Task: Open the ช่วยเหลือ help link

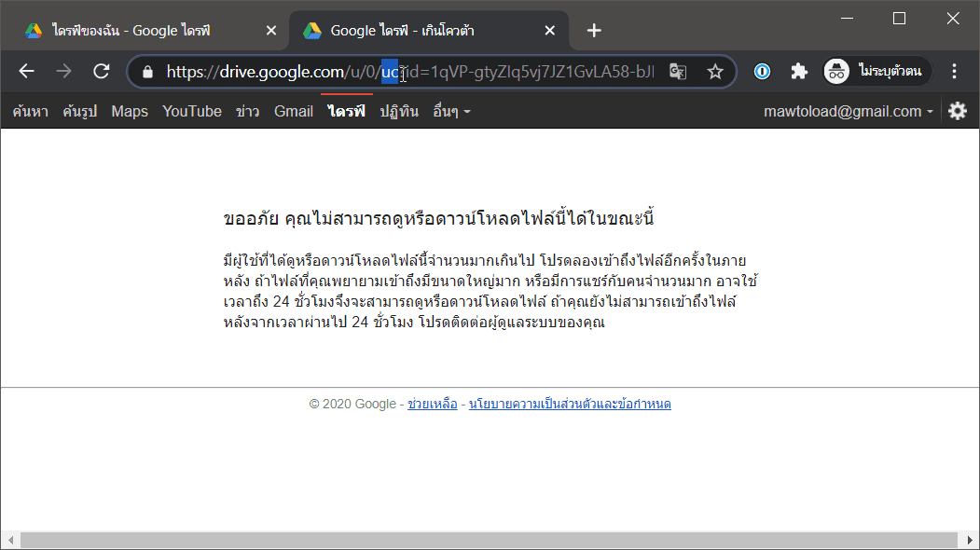Action: (433, 404)
